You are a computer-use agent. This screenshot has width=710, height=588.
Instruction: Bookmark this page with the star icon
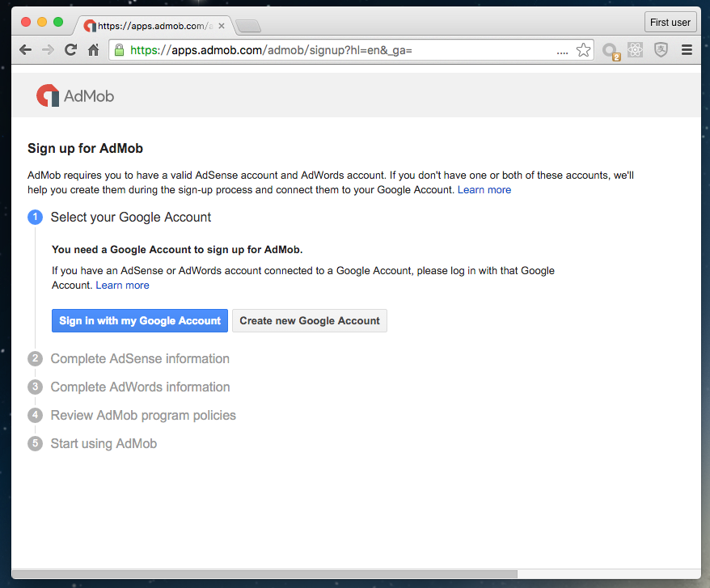point(583,50)
